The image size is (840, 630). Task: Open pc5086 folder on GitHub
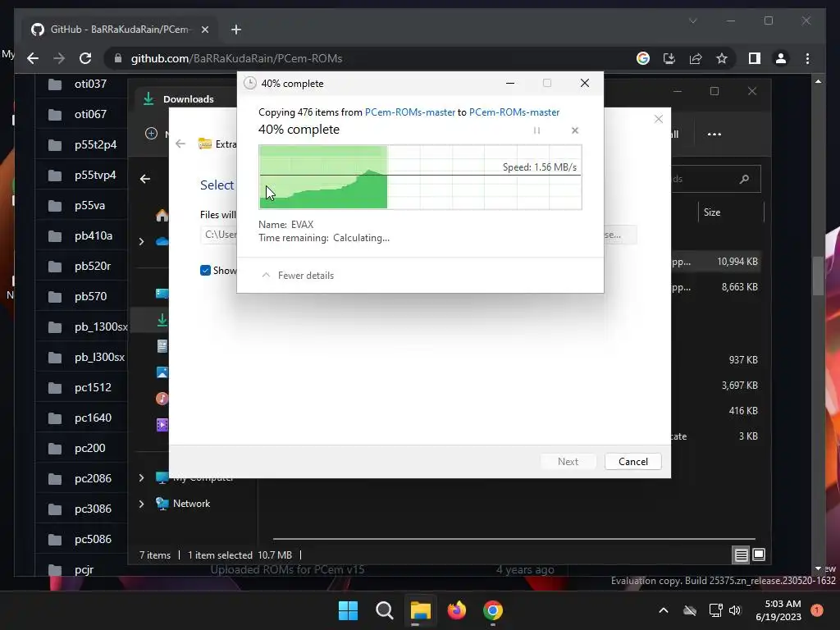[x=93, y=539]
